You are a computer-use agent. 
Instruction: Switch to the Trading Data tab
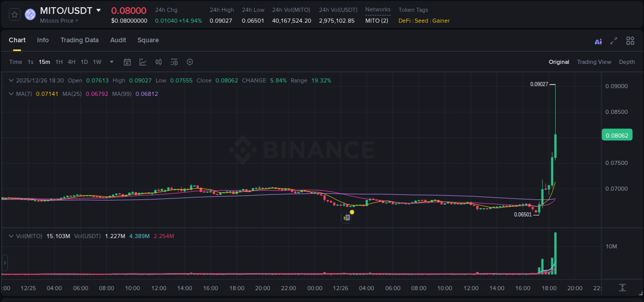click(x=79, y=40)
